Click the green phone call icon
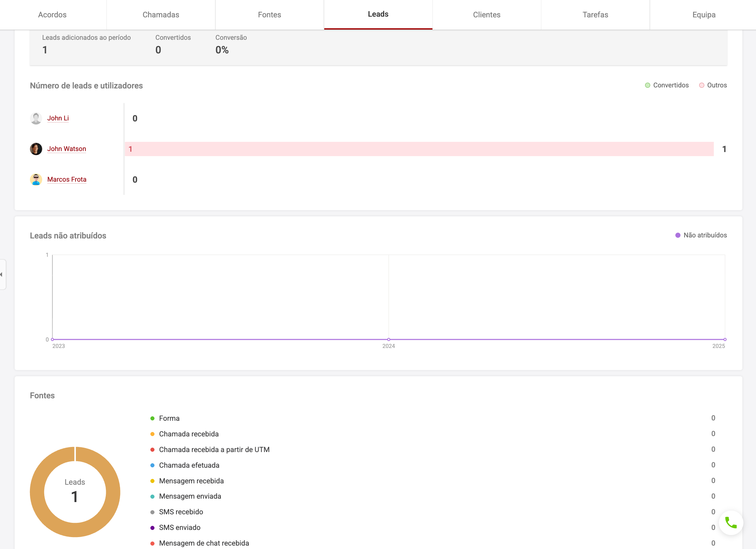756x549 pixels. click(x=730, y=523)
